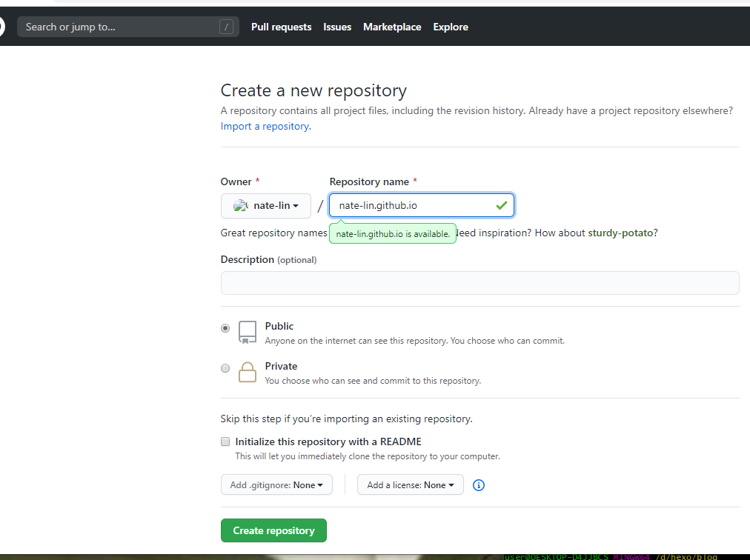
Task: Select the Private radio button
Action: tap(225, 368)
